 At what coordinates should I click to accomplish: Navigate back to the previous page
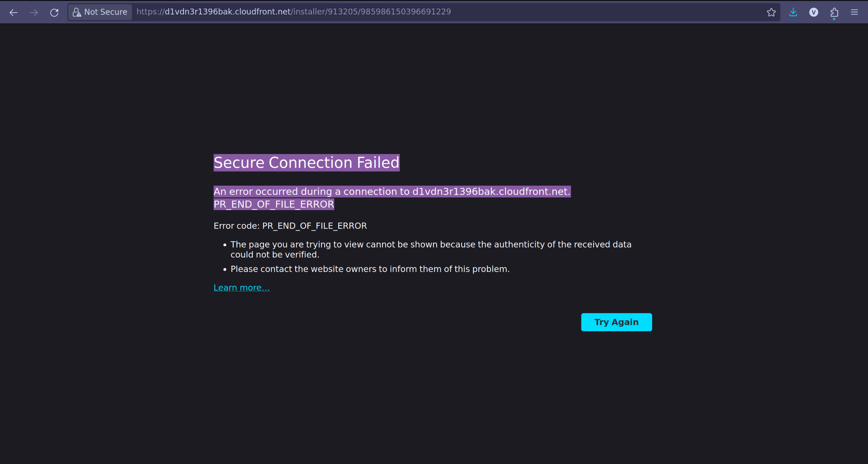(14, 12)
